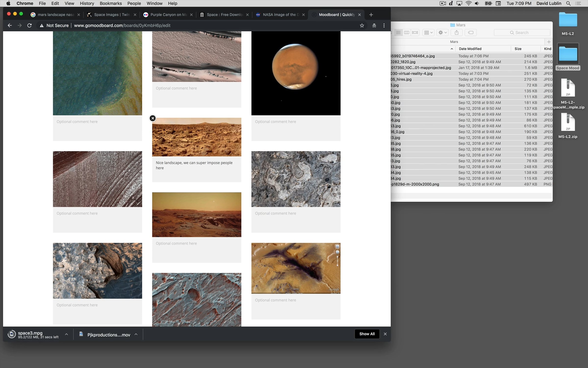Edit the 'Nice landscape' comment text

(194, 165)
